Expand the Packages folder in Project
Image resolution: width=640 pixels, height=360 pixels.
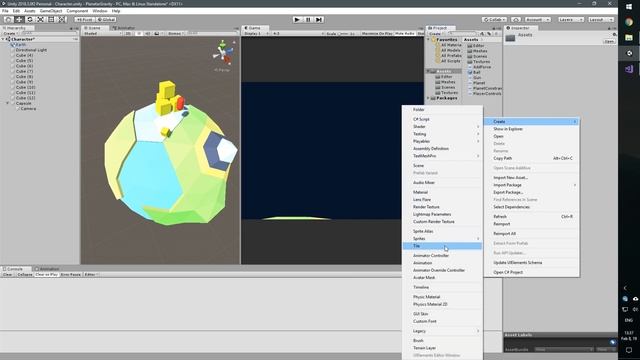coord(428,98)
